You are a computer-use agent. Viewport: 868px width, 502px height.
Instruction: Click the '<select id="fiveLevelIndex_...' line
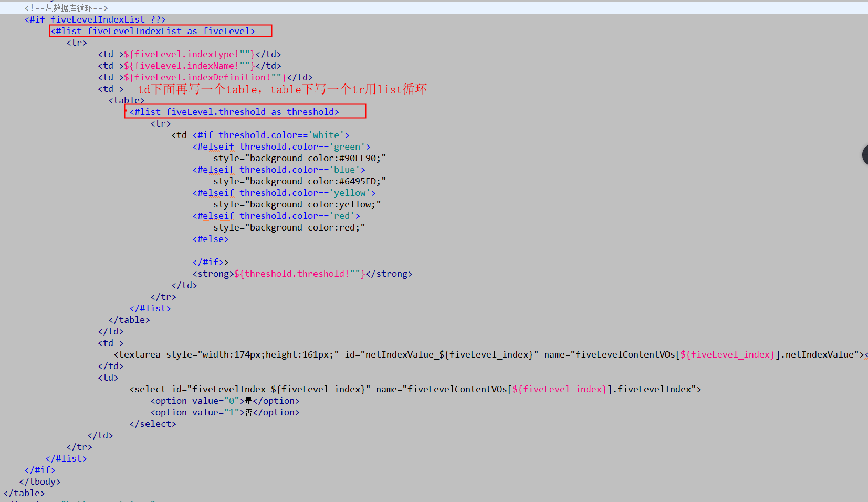point(415,389)
